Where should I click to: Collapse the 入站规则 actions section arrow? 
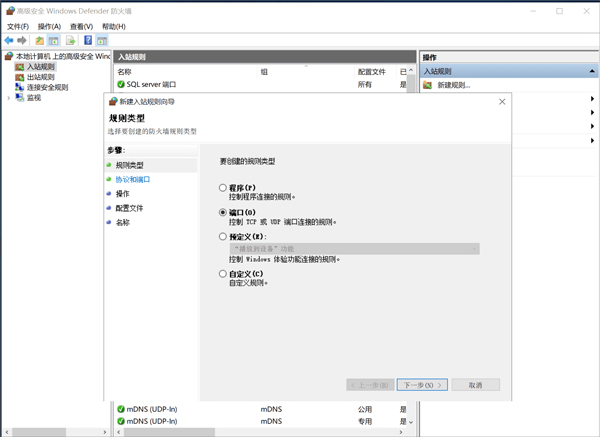(x=592, y=71)
